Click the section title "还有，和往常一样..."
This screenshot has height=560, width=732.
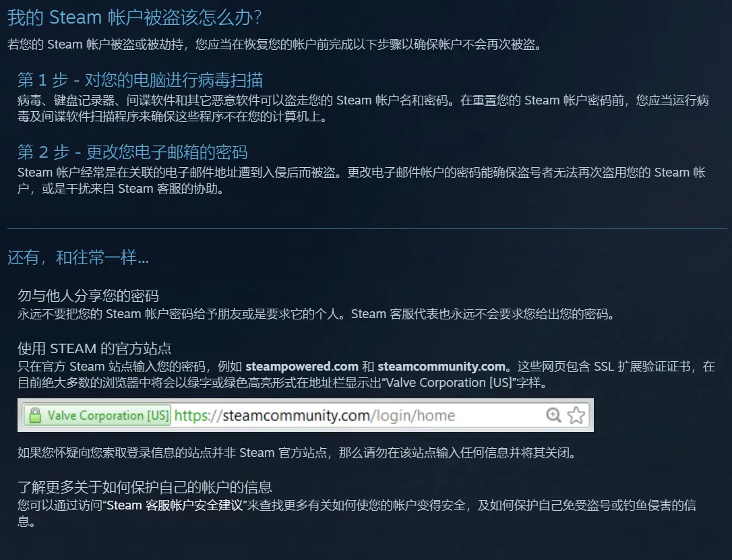[x=78, y=257]
